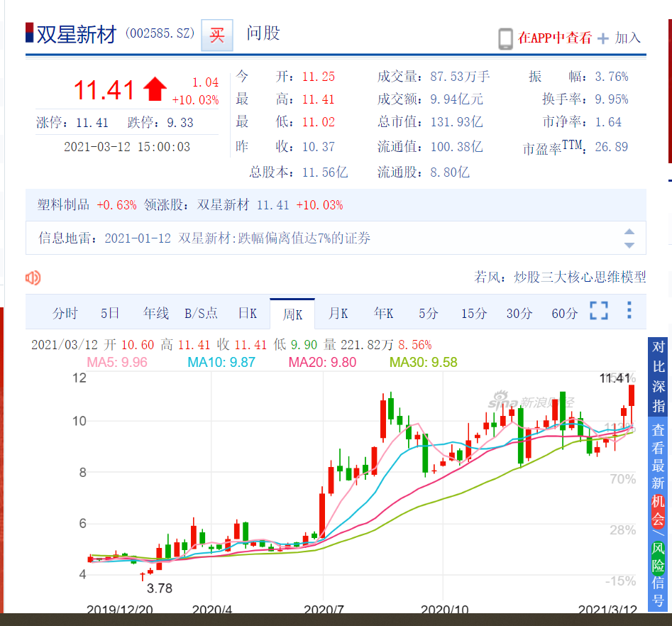Image resolution: width=672 pixels, height=626 pixels.
Task: Click the phone icon for APP view
Action: point(506,39)
